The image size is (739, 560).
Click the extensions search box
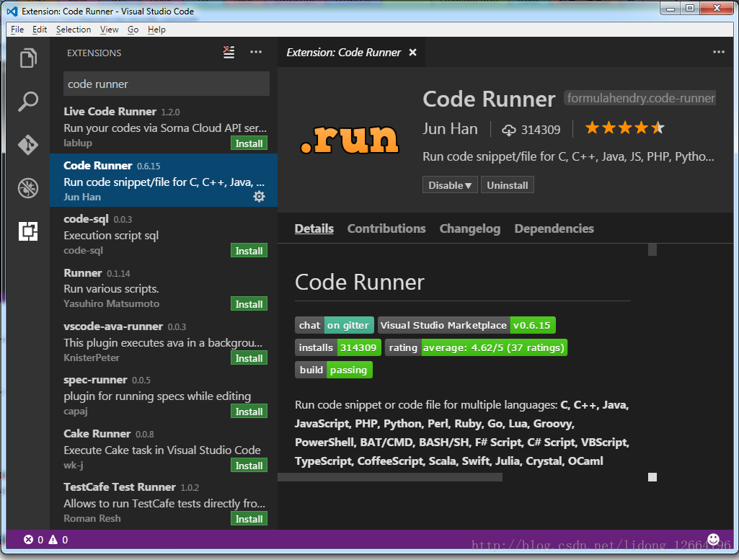tap(167, 84)
